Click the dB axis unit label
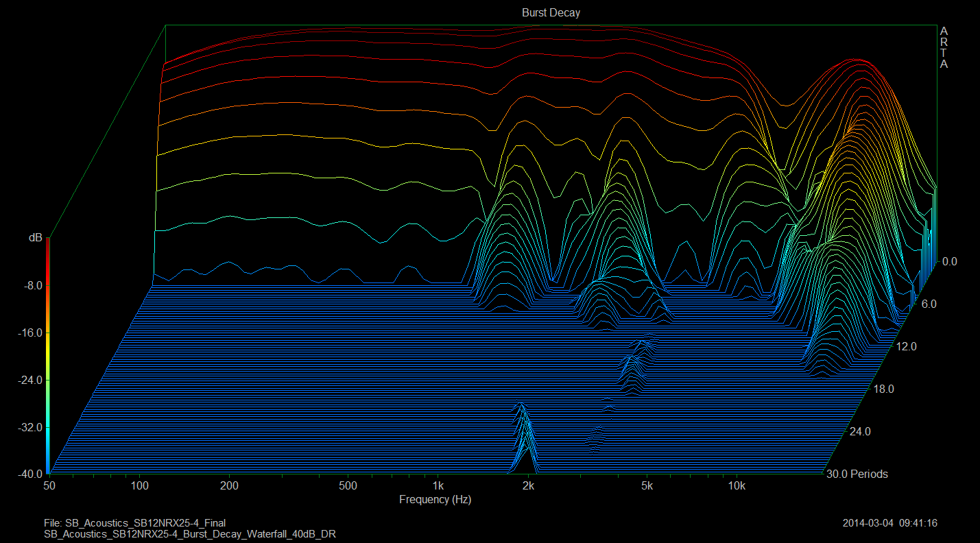 coord(35,238)
